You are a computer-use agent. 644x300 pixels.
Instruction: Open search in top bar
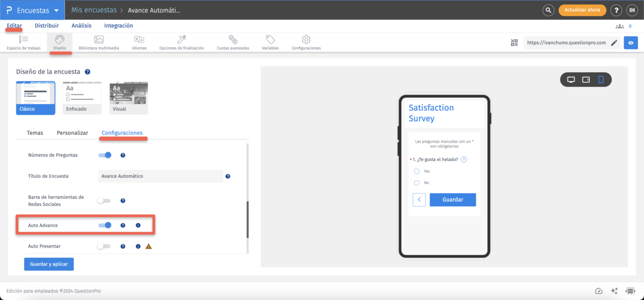(548, 10)
